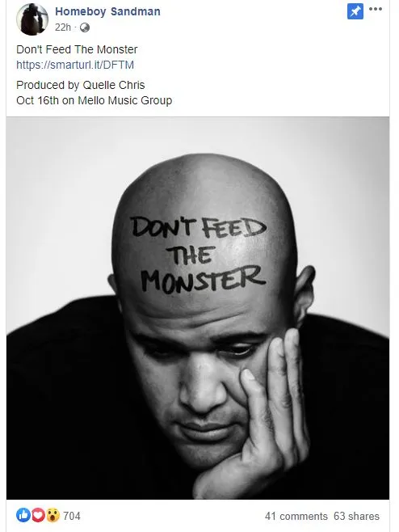Open the three-dot post options menu
This screenshot has height=532, width=399.
click(x=376, y=9)
